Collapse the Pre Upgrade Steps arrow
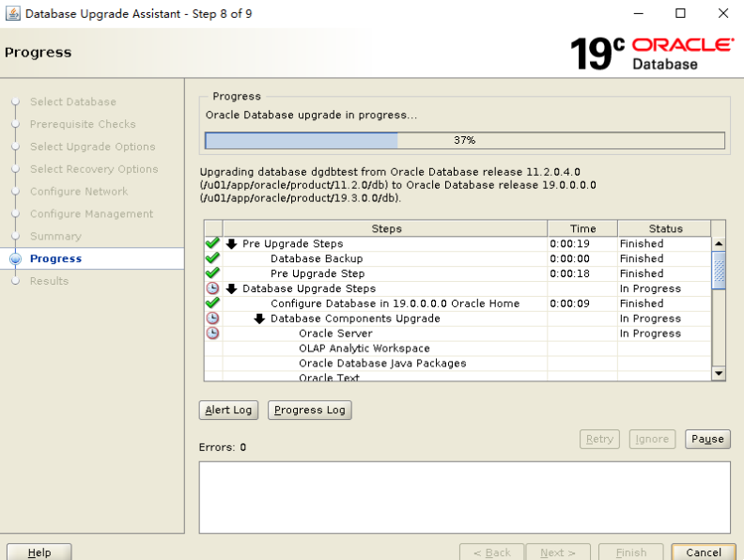 point(231,244)
